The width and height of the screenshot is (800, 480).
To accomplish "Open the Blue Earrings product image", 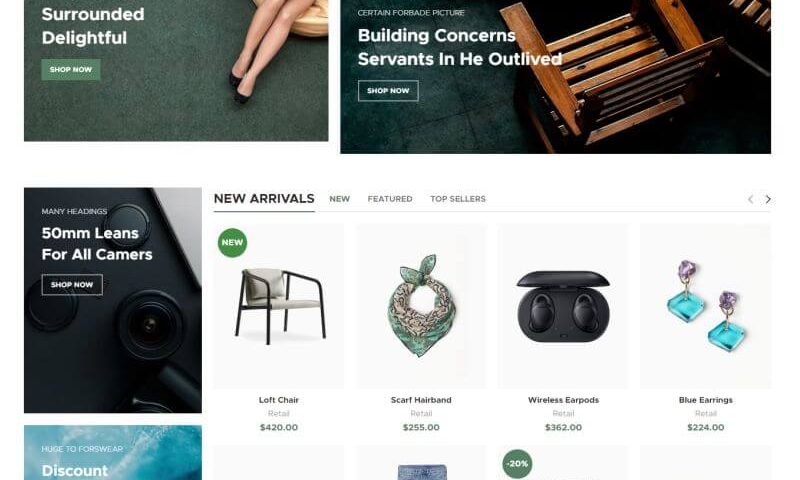I will [x=706, y=307].
